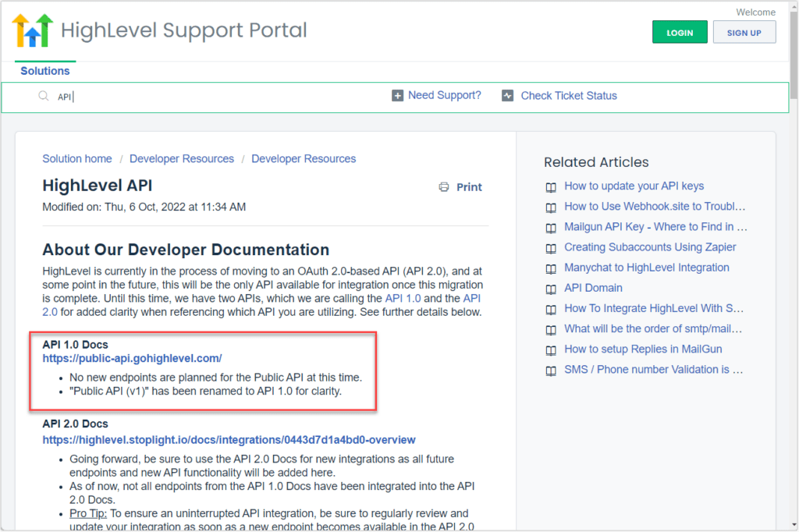Screen dimensions: 799x532
Task: Click the scrollbar down arrow
Action: 794,524
